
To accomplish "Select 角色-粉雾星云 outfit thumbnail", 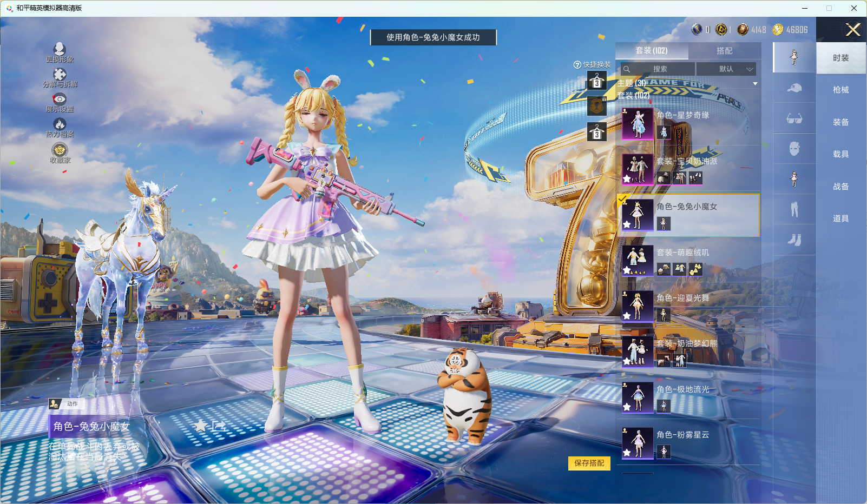I will click(x=638, y=443).
